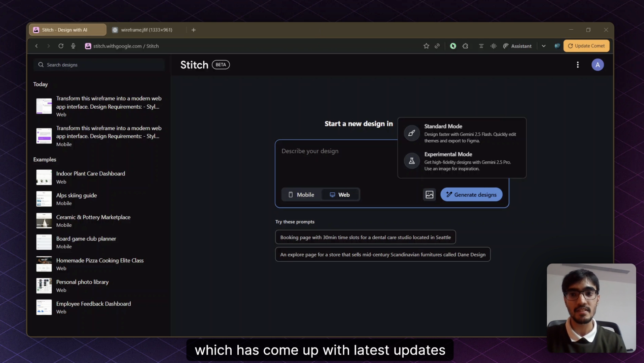Click the search magnifier icon
This screenshot has height=363, width=644.
pos(41,65)
